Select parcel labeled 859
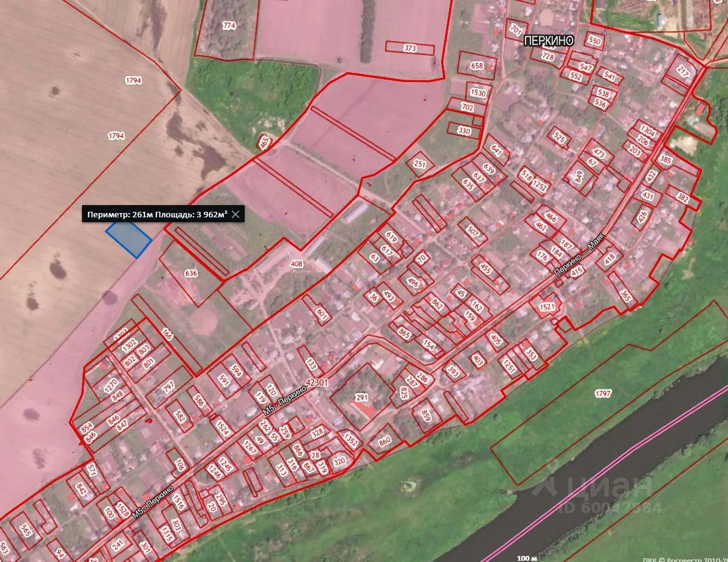The height and width of the screenshot is (562, 728). [x=426, y=414]
